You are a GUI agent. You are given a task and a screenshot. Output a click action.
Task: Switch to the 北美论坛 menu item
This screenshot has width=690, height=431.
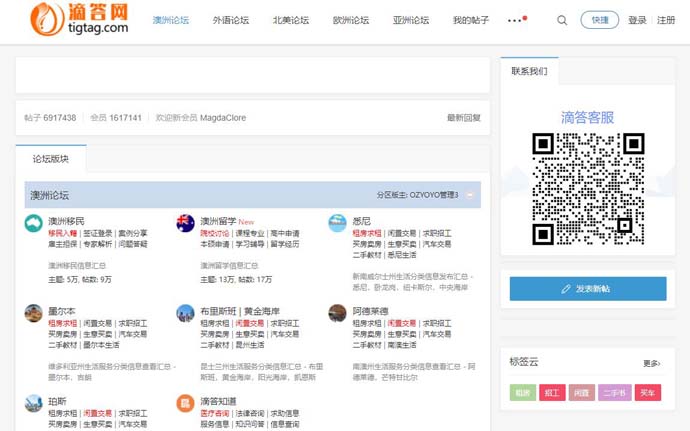(290, 20)
